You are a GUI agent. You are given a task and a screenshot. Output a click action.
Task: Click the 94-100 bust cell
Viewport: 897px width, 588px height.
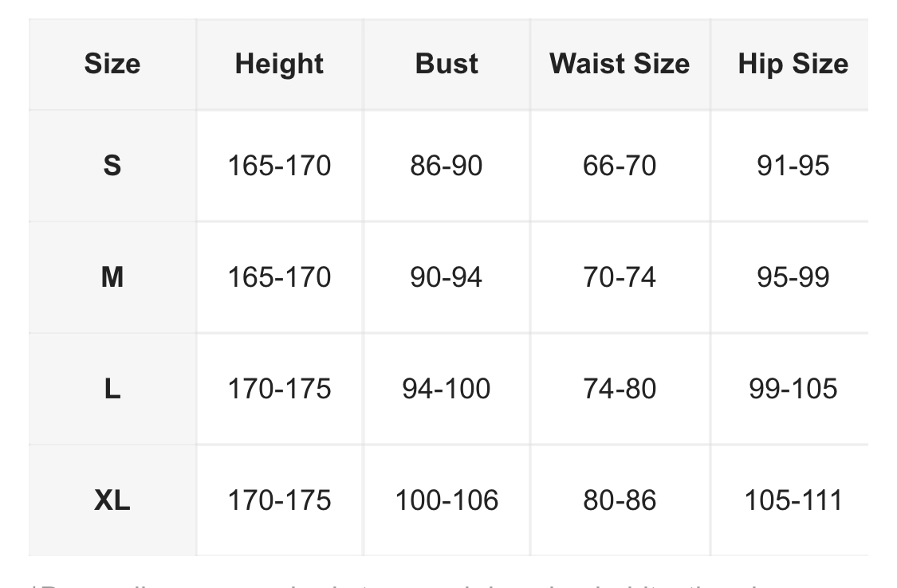(447, 389)
